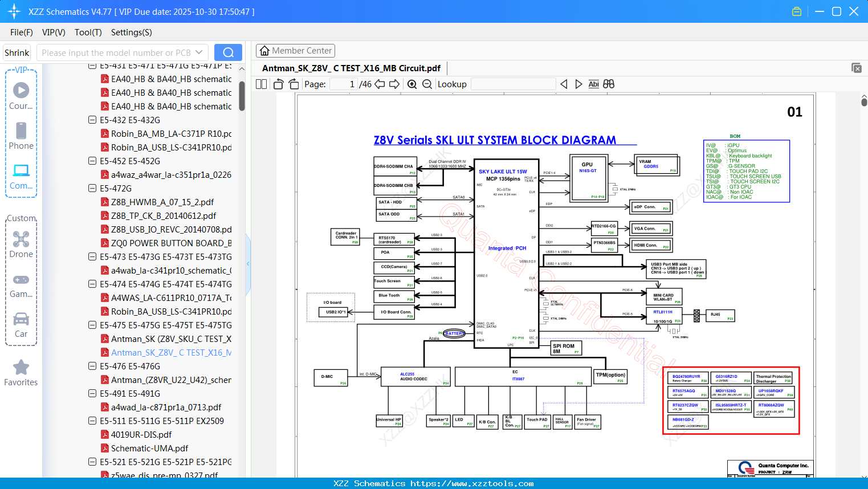Open the Tool(T) menu

point(88,32)
